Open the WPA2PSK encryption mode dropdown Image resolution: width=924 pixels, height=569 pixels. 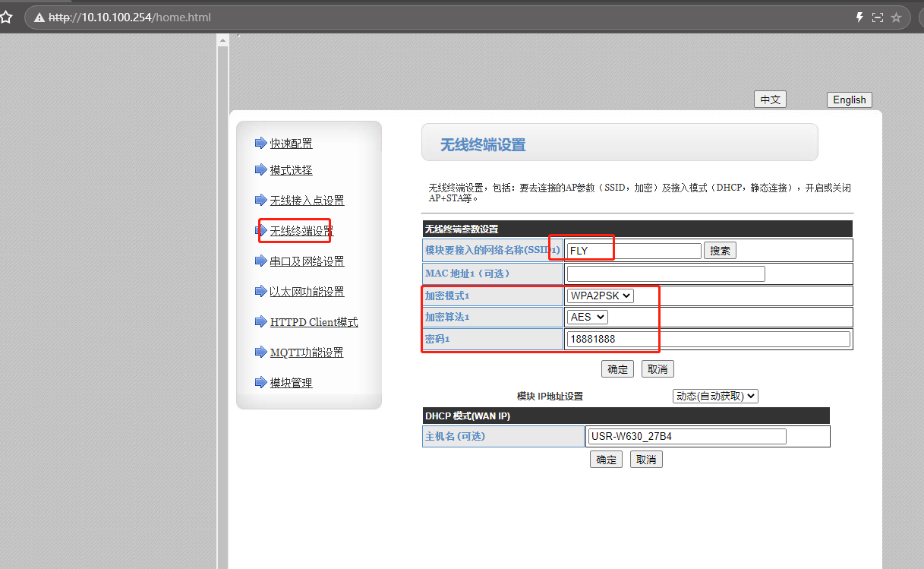click(600, 296)
